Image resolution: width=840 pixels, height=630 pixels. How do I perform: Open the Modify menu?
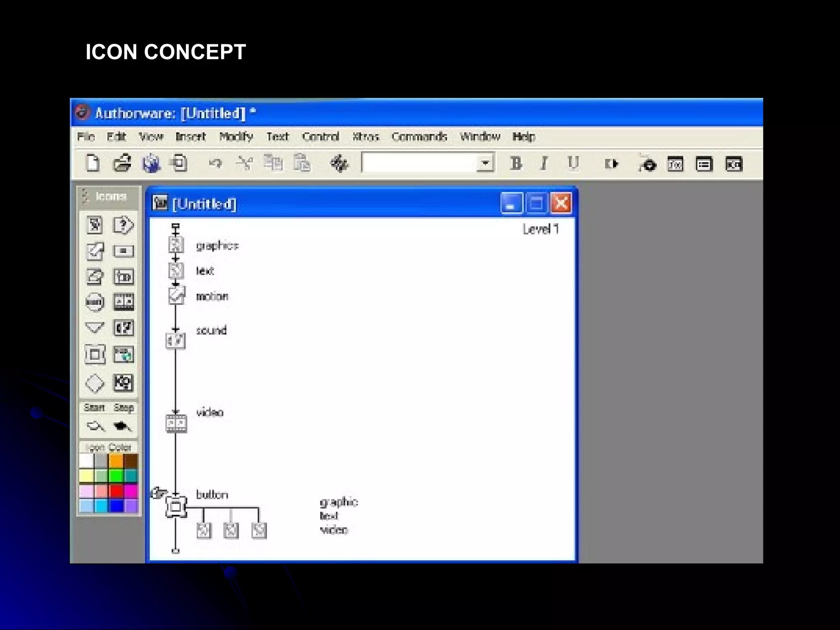(236, 137)
